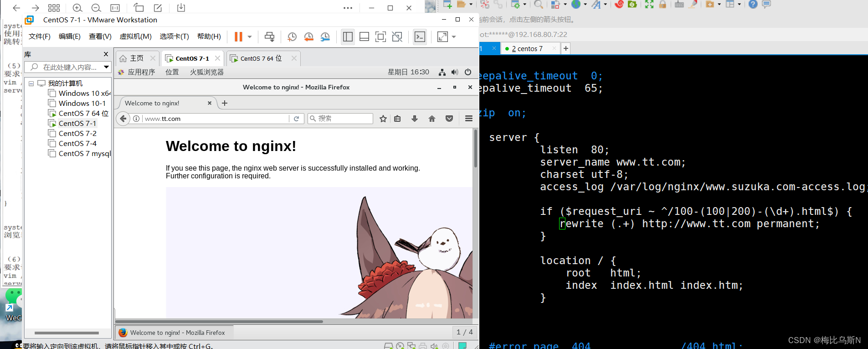Click the Firefox horizontal scrollbar
Viewport: 868px width, 349px height.
(219, 322)
